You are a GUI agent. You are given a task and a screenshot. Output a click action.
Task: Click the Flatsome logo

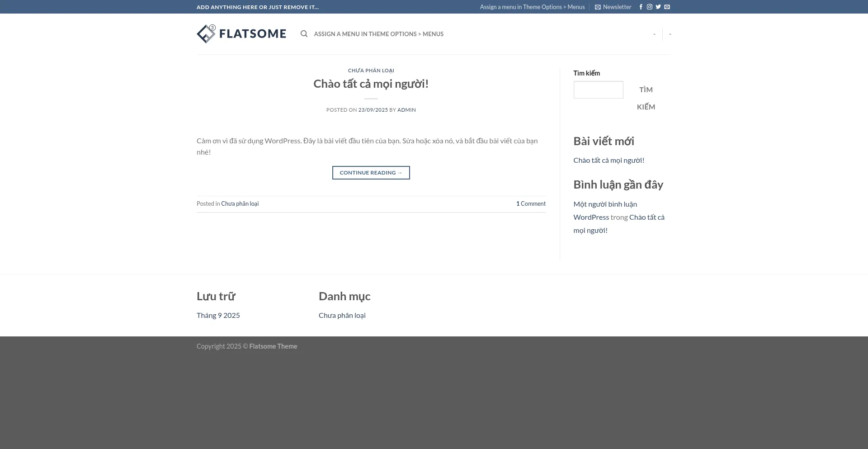click(x=241, y=34)
